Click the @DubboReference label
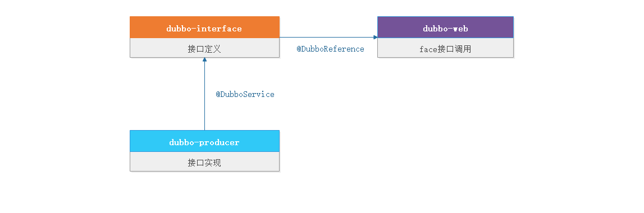Screen dimensions: 644x213 [x=331, y=49]
